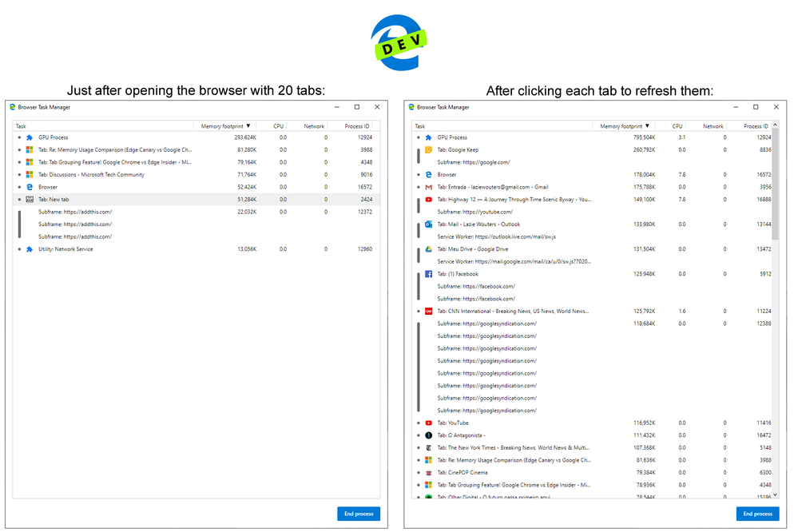The width and height of the screenshot is (798, 532).
Task: Click CPU column header in right window
Action: click(x=671, y=125)
